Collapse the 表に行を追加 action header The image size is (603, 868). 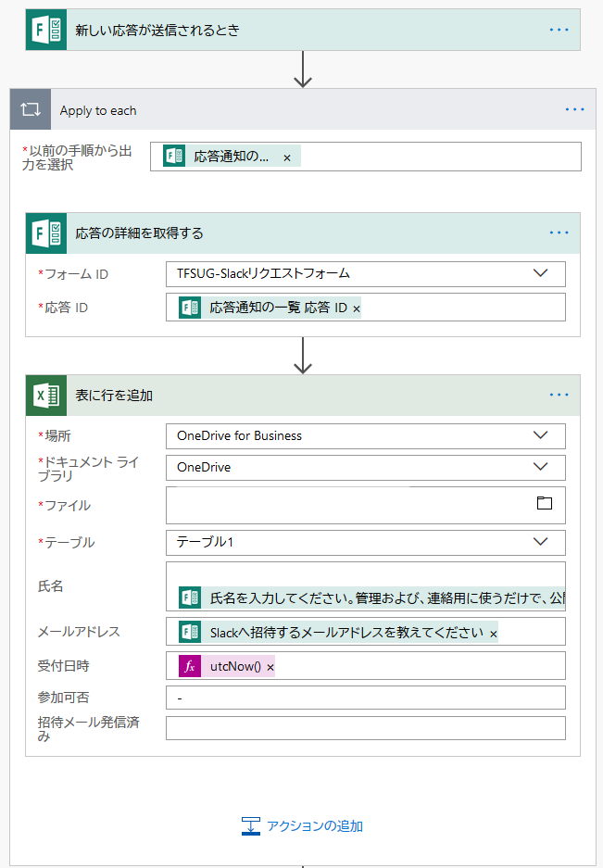[x=303, y=396]
